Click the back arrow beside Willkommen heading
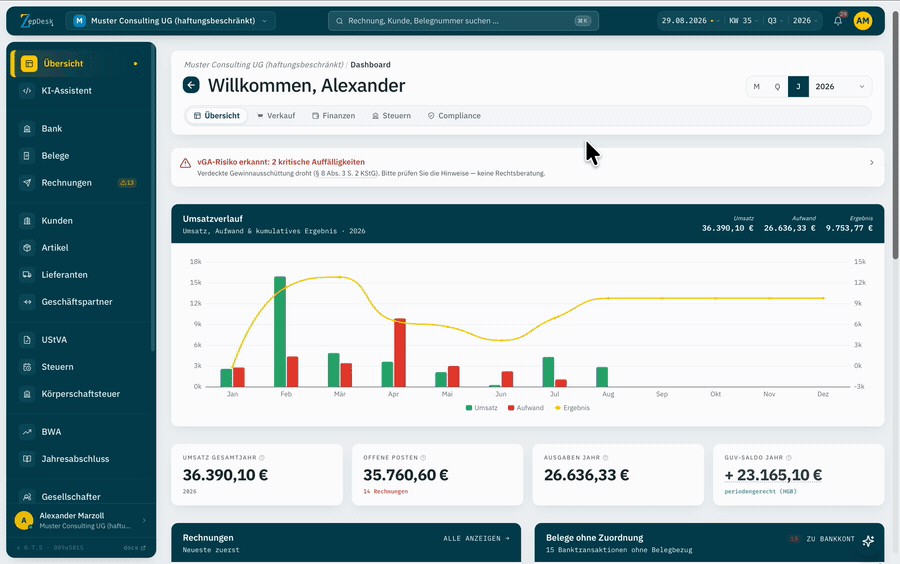 (x=191, y=85)
